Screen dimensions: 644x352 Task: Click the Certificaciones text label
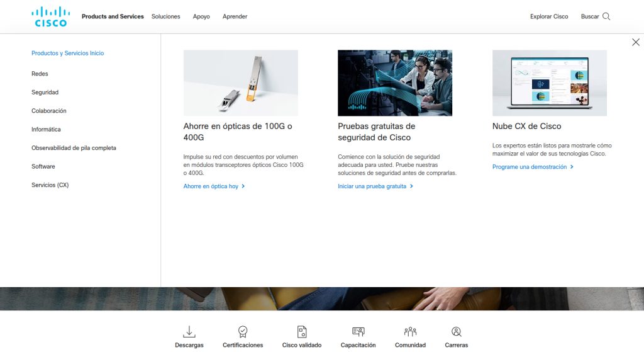(243, 345)
